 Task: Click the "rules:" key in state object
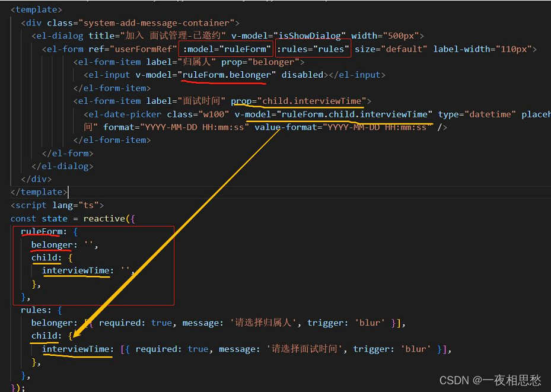click(x=36, y=310)
